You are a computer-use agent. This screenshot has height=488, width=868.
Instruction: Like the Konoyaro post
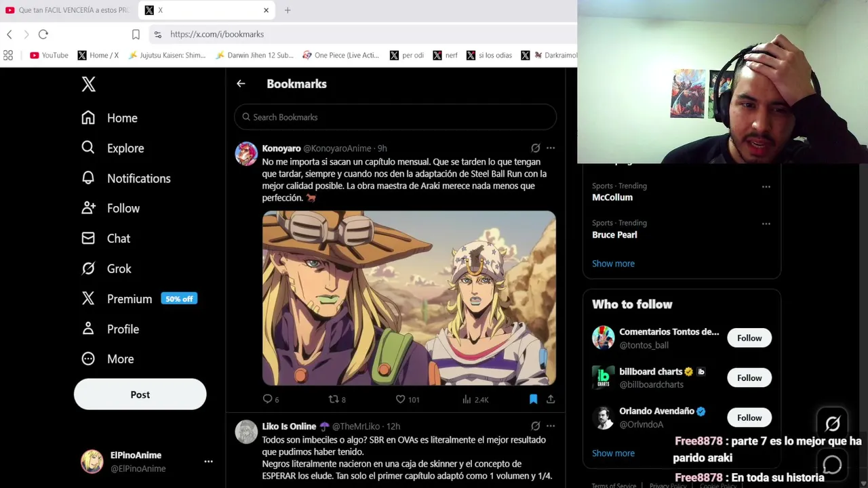408,399
